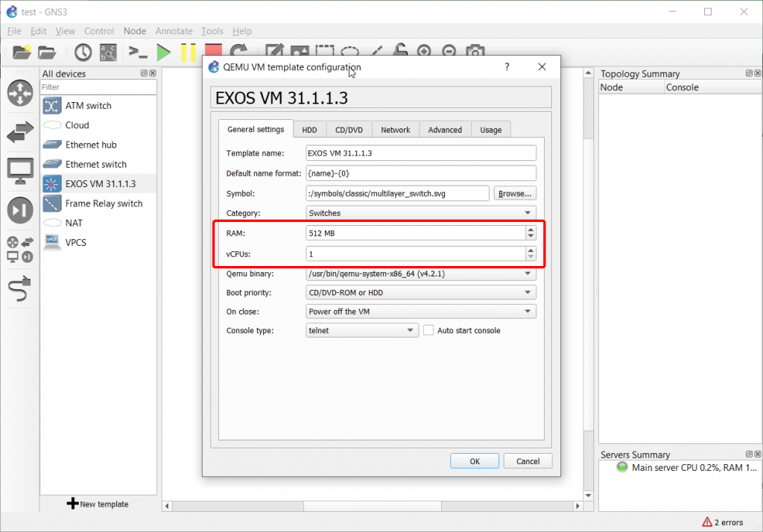Click the dialog help question mark
This screenshot has height=532, width=763.
pyautogui.click(x=507, y=66)
